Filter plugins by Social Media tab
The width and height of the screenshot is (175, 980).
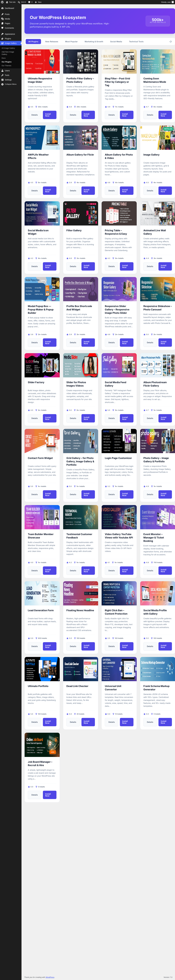coord(116,41)
